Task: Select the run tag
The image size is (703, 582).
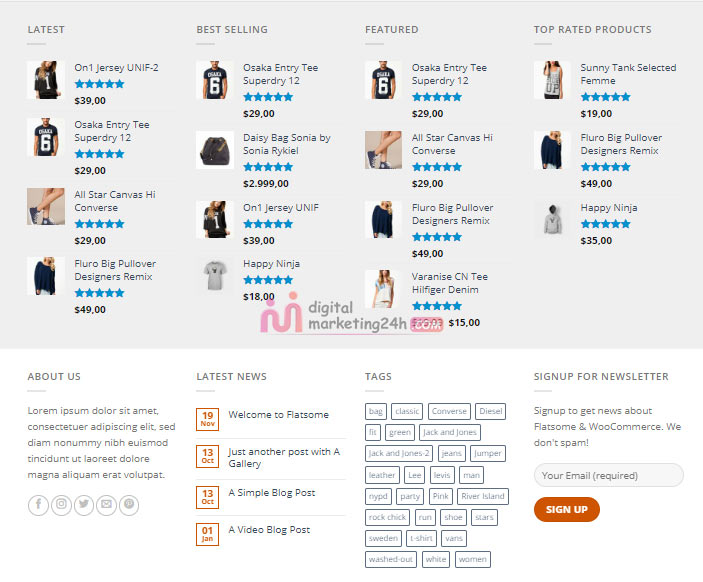Action: coord(425,517)
